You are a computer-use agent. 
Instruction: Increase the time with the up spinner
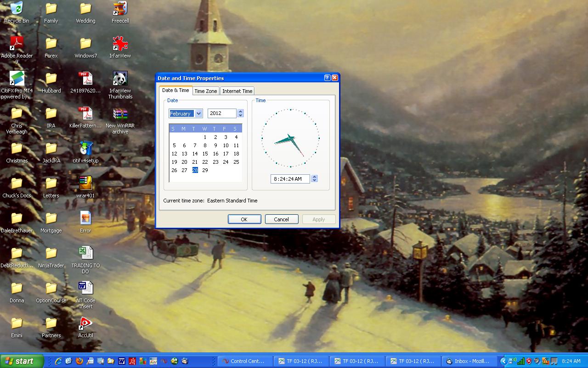coord(314,177)
